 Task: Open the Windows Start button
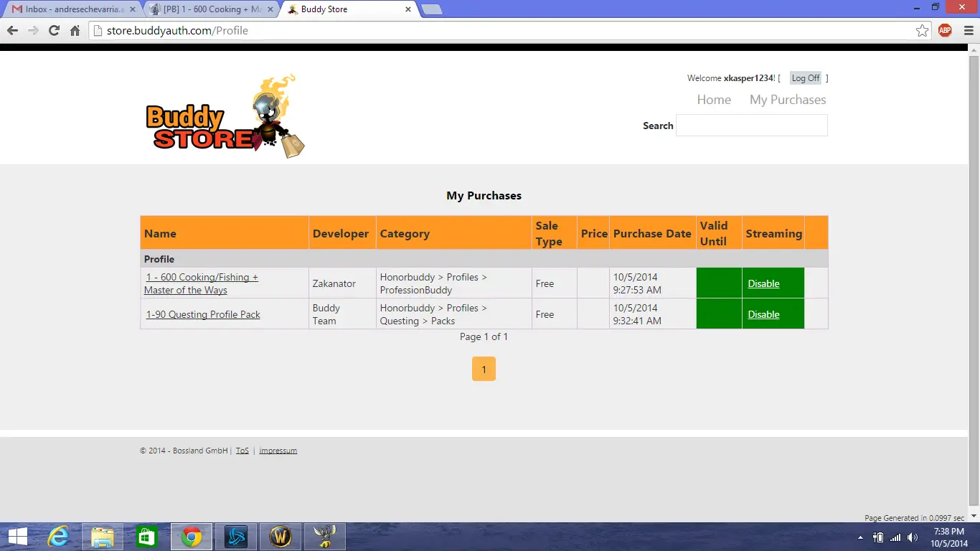17,537
